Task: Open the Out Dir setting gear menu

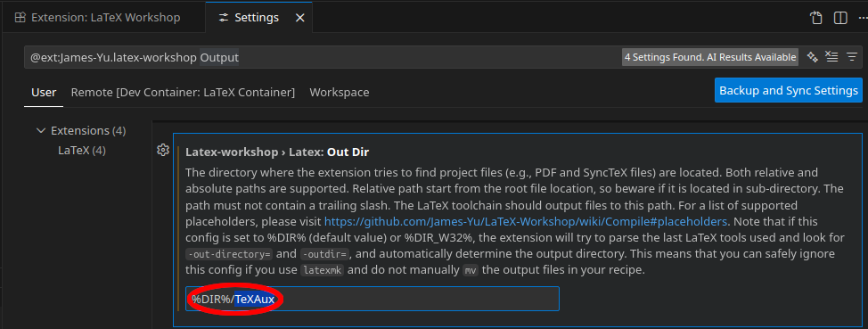Action: [x=163, y=150]
